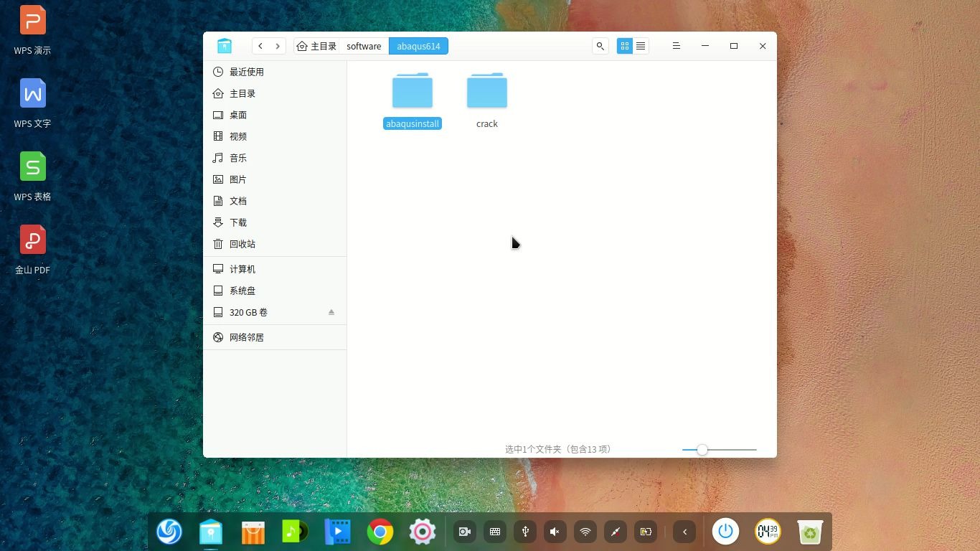Open the abaqusinstall folder
The image size is (980, 551).
click(x=413, y=91)
